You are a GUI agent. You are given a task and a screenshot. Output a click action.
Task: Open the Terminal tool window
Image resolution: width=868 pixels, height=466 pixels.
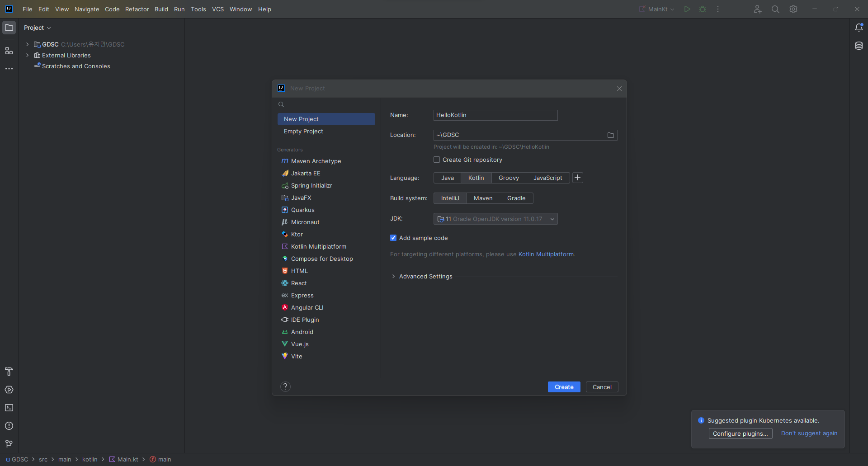(9, 408)
